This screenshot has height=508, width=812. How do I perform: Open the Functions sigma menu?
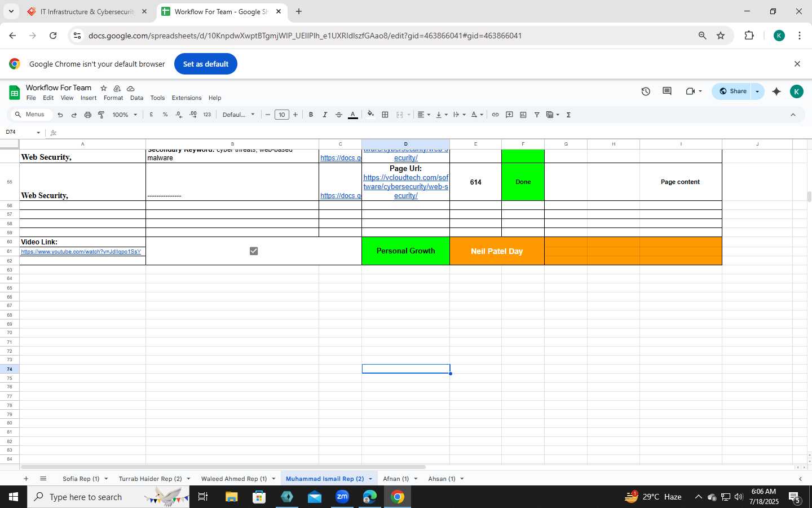568,115
